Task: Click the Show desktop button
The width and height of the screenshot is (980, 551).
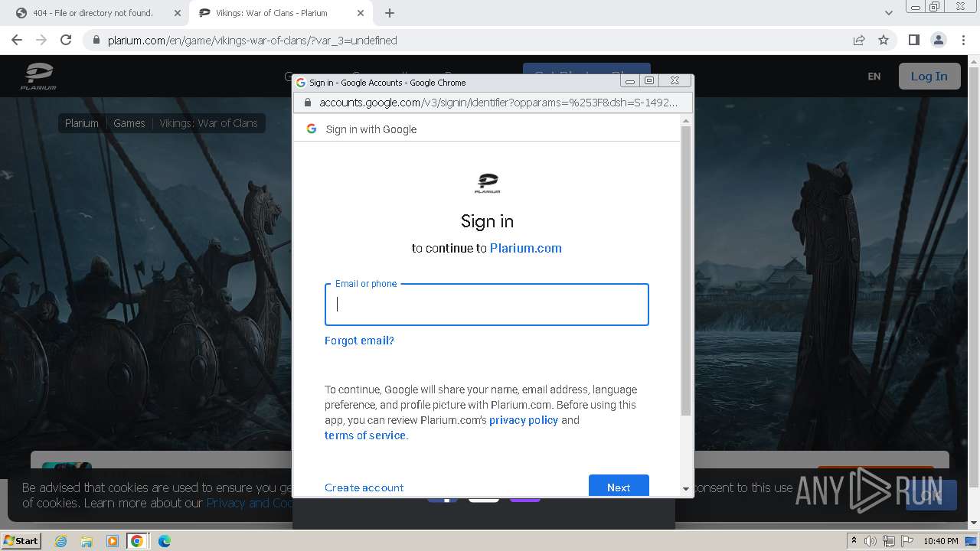Action: point(972,541)
